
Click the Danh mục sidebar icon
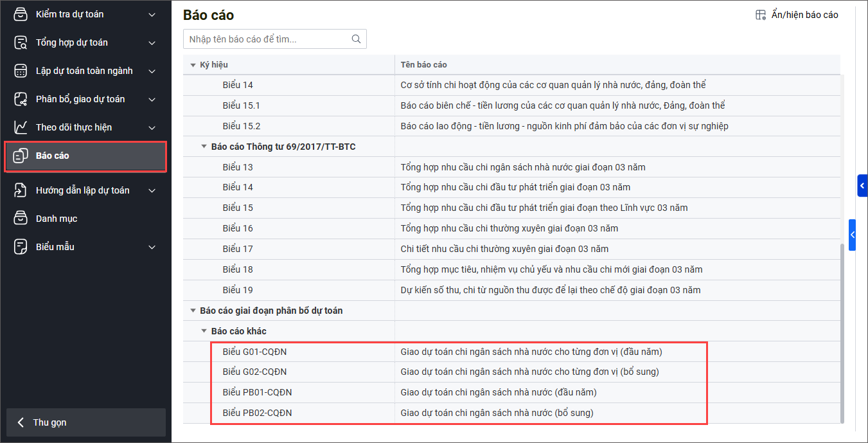point(21,219)
